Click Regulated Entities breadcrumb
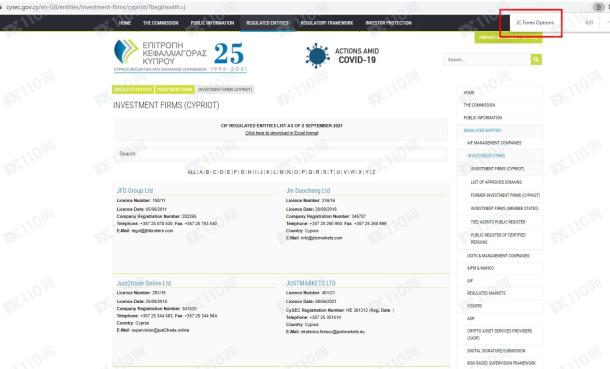 pos(133,89)
